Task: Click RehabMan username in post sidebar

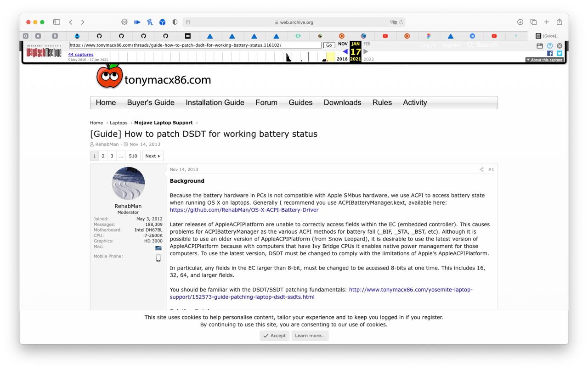Action: (x=128, y=206)
